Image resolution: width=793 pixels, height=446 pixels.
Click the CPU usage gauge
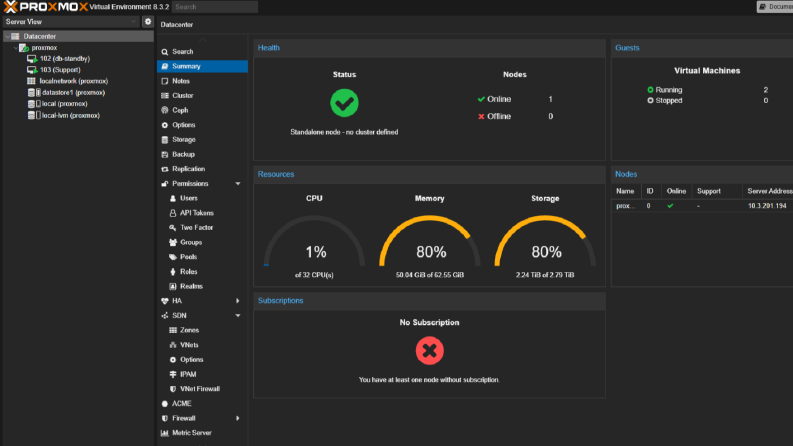(314, 243)
